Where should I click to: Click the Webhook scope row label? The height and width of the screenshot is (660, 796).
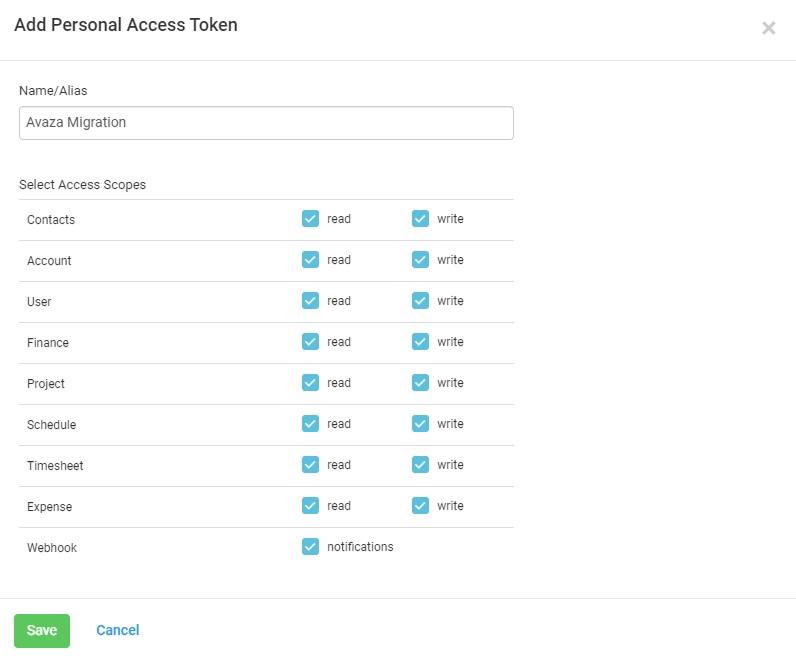coord(52,548)
